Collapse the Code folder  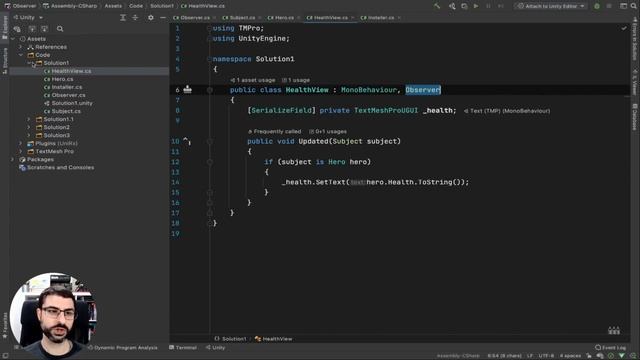20,55
